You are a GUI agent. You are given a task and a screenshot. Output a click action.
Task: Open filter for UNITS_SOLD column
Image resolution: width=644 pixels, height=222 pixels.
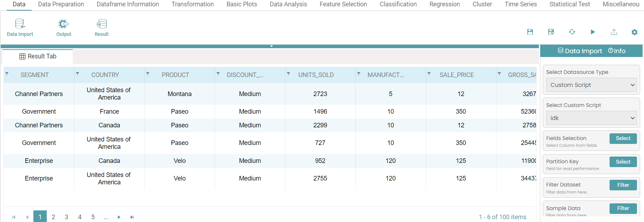click(x=289, y=74)
